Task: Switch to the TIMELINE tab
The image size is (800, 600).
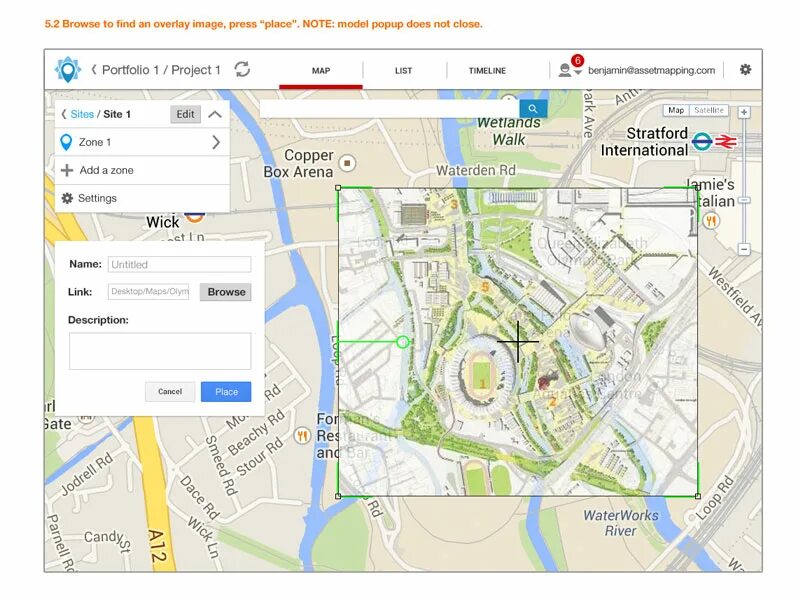Action: pos(487,71)
